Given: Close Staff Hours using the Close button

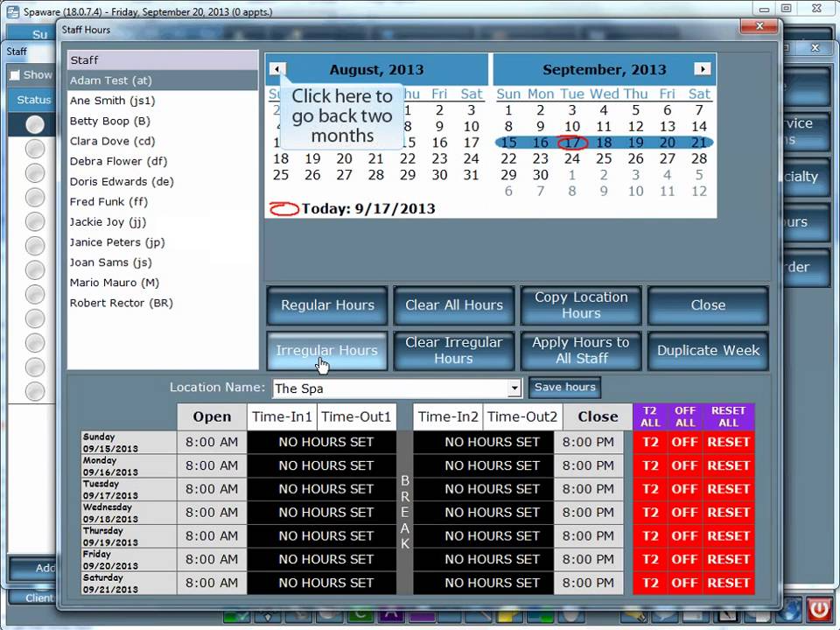Looking at the screenshot, I should pos(708,304).
